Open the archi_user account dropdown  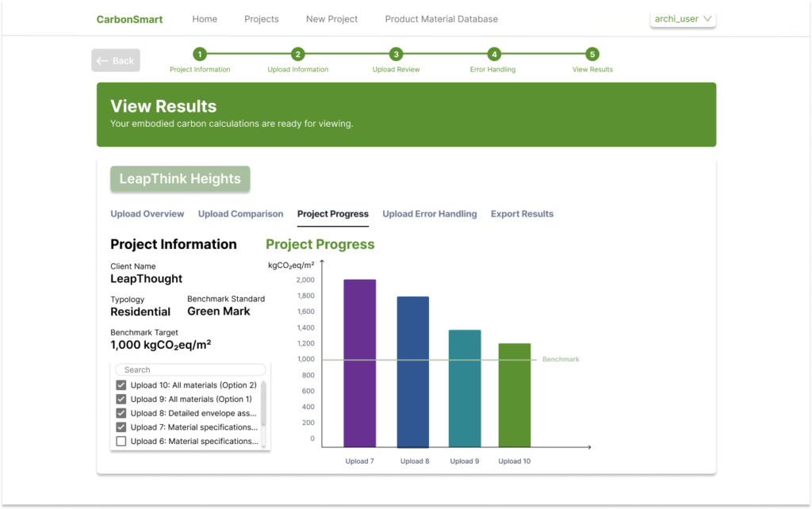click(x=682, y=18)
